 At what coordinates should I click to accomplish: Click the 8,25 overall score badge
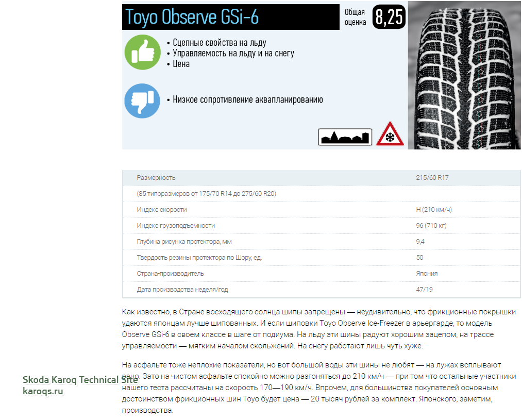389,16
